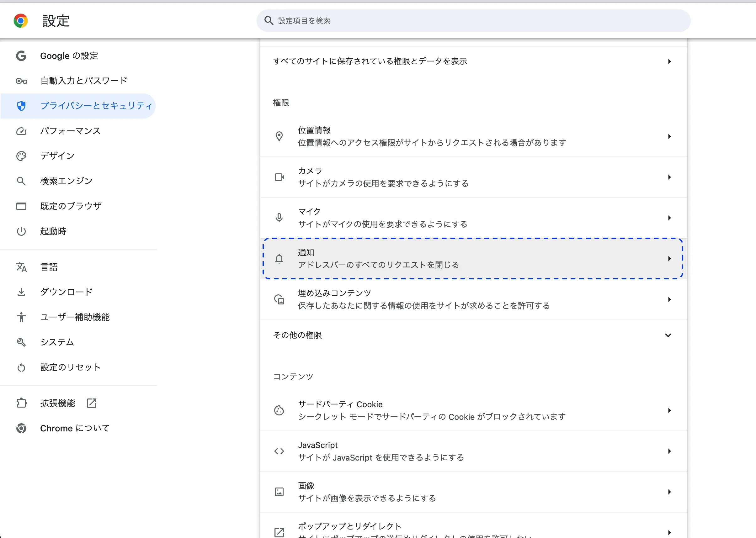Screen dimensions: 756x538
Task: Focus the 設定項目を検索 search field
Action: point(473,21)
